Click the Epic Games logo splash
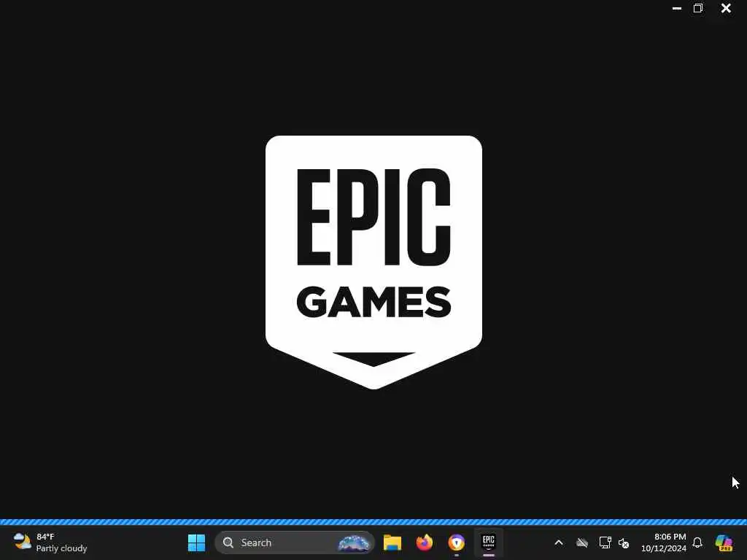This screenshot has width=747, height=560. pyautogui.click(x=373, y=262)
